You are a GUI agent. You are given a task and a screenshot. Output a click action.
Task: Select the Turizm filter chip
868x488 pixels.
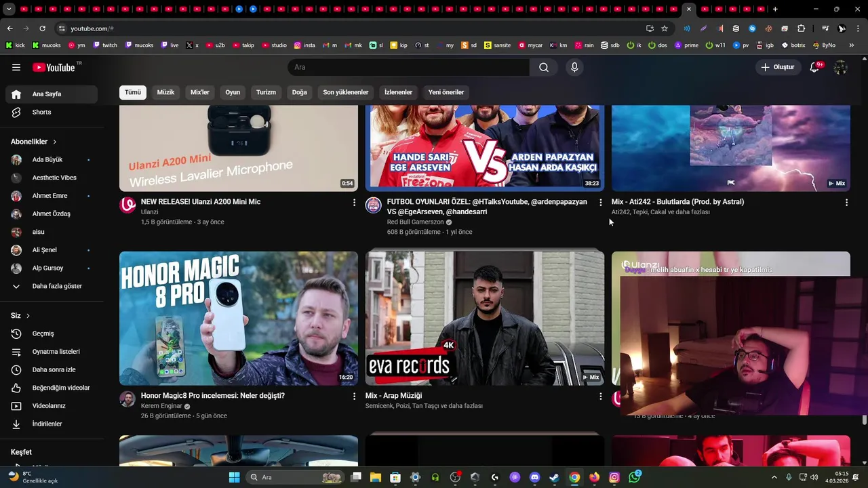[x=266, y=92]
